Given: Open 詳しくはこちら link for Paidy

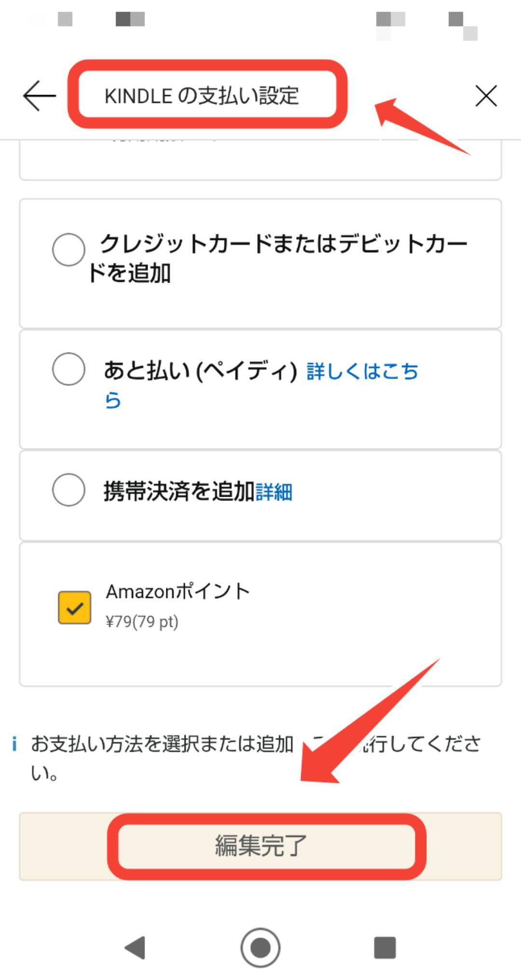Looking at the screenshot, I should point(362,372).
